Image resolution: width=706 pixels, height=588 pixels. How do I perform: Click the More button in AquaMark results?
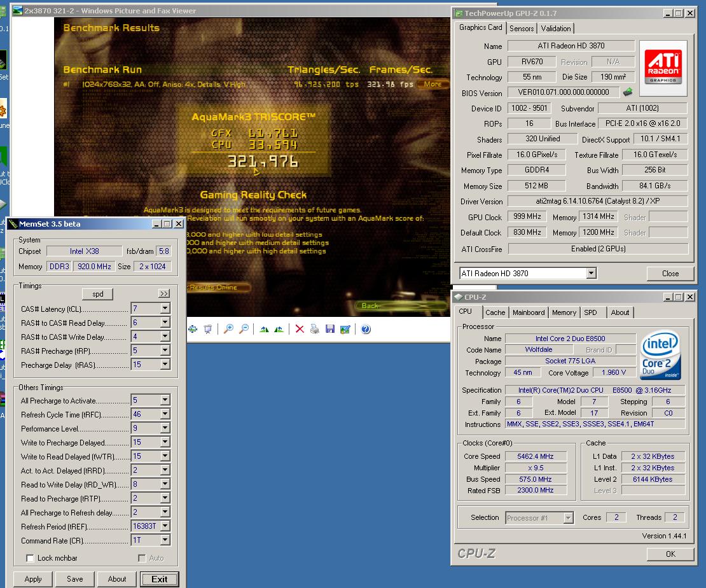tap(433, 84)
